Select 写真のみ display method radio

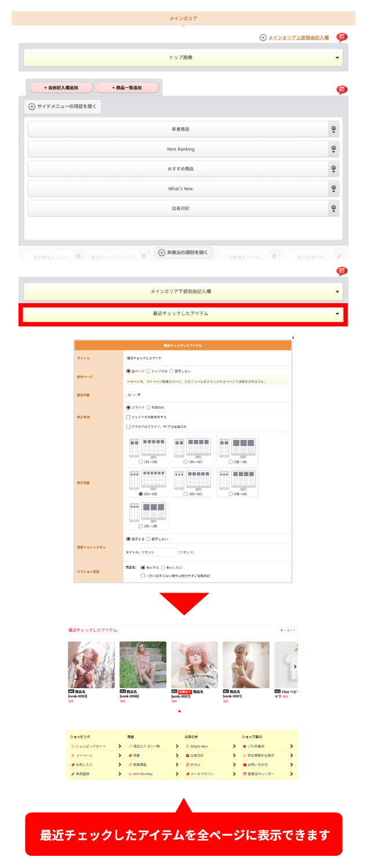[148, 407]
